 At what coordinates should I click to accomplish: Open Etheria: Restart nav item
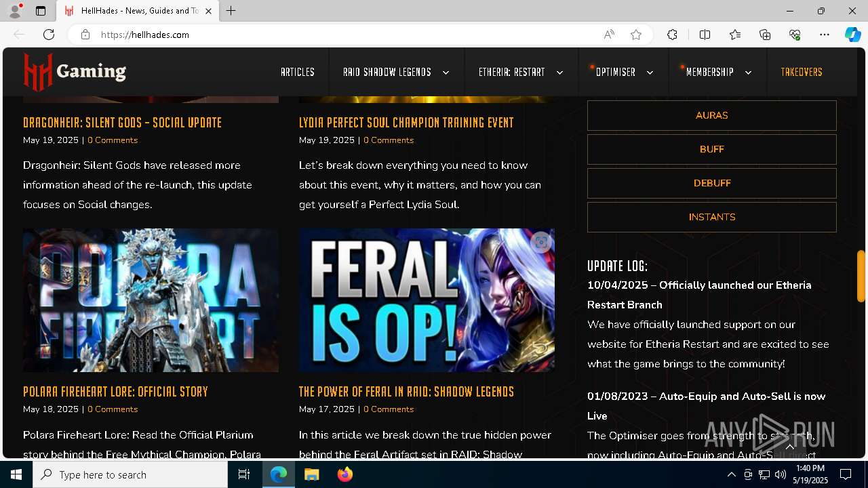tap(512, 72)
